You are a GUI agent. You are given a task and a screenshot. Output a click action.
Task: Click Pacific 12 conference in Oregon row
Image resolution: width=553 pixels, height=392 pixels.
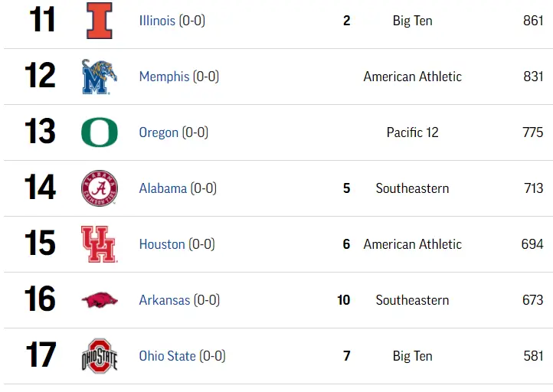tap(412, 132)
